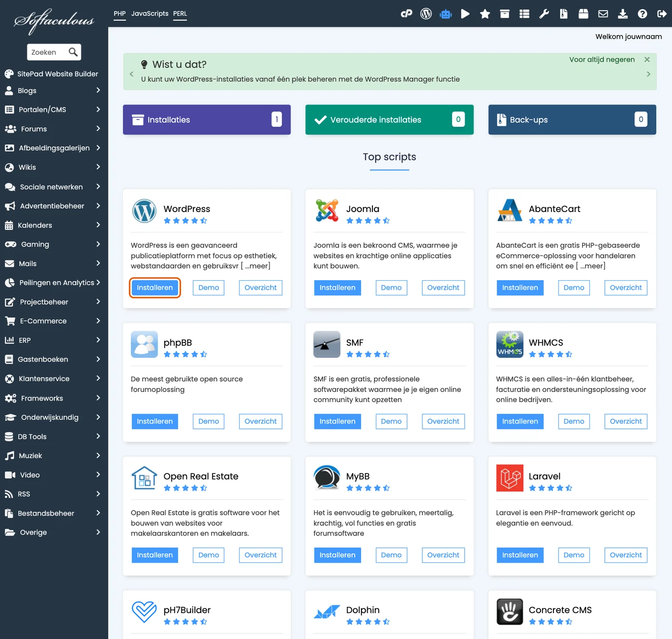This screenshot has height=639, width=672.
Task: Open the cPanel icon in the top bar
Action: [x=407, y=14]
